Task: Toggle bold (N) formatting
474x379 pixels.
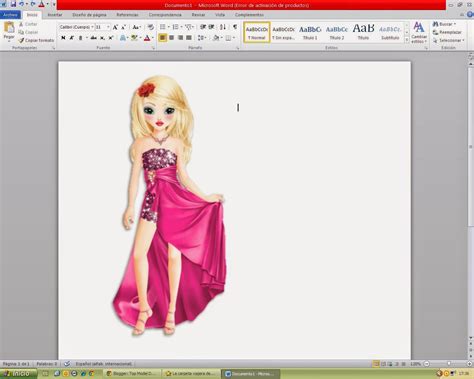Action: tap(63, 38)
